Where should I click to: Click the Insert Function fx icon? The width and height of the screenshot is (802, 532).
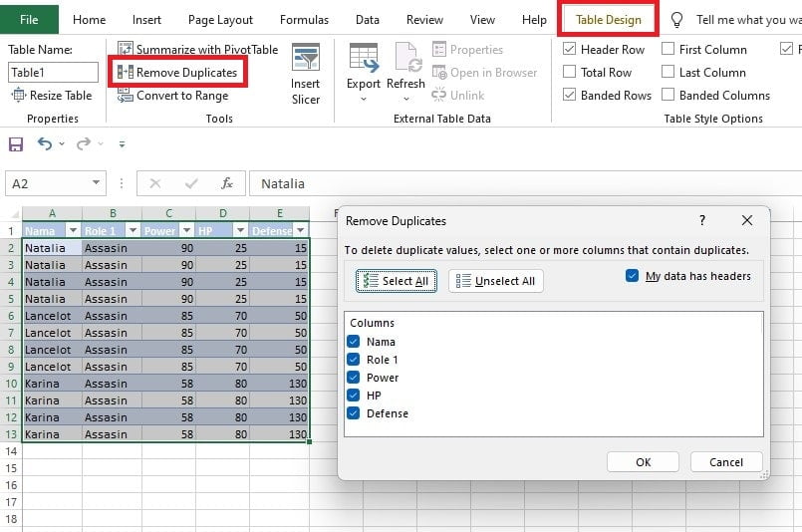(226, 183)
